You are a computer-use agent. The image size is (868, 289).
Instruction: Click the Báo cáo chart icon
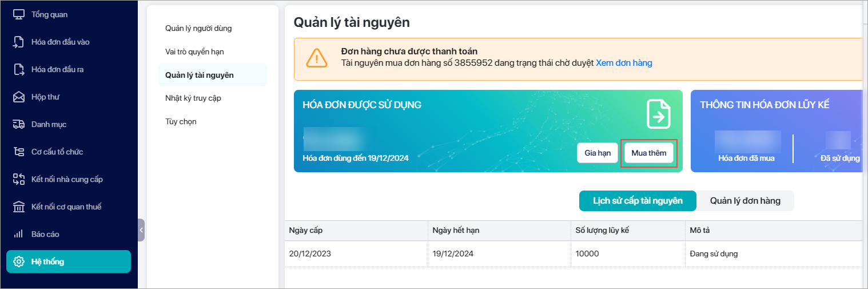click(19, 234)
